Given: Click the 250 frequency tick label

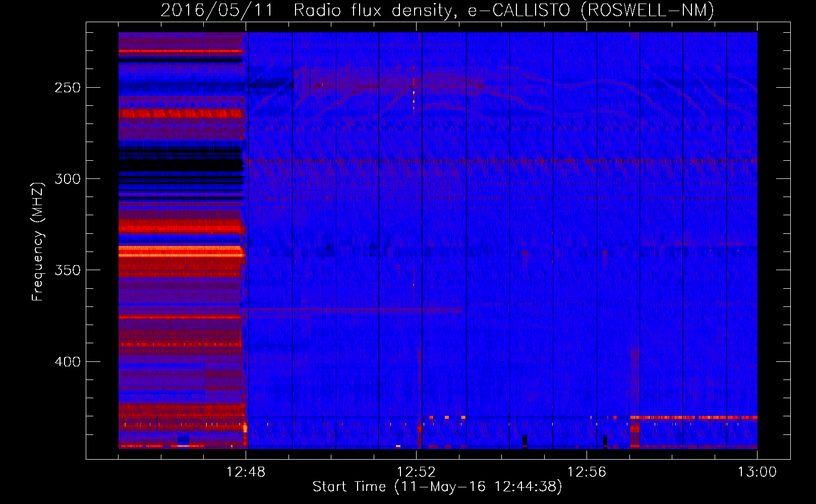Looking at the screenshot, I should (68, 88).
